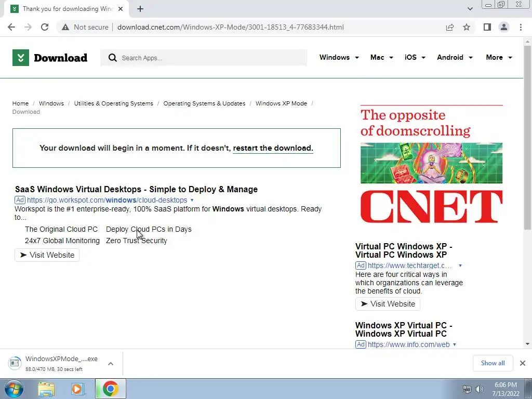Image resolution: width=532 pixels, height=399 pixels.
Task: Close the downloads bar
Action: coord(523,363)
